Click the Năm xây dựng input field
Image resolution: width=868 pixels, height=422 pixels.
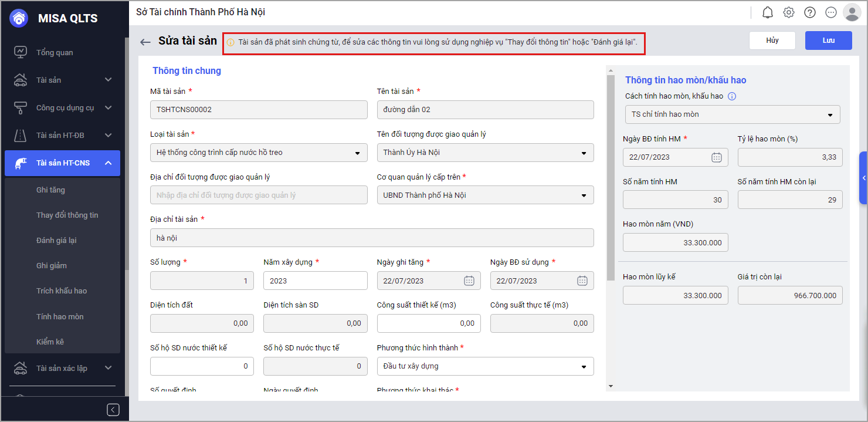pos(315,281)
